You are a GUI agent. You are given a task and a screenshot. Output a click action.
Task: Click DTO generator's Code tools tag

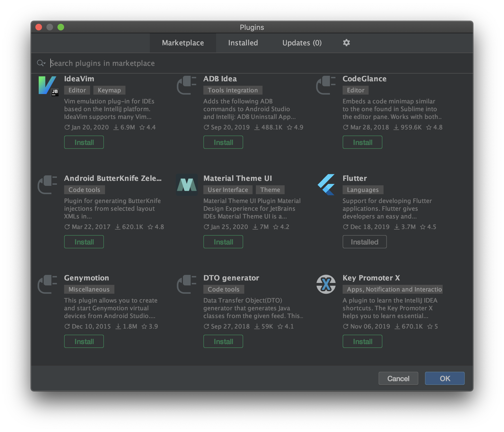coord(224,289)
